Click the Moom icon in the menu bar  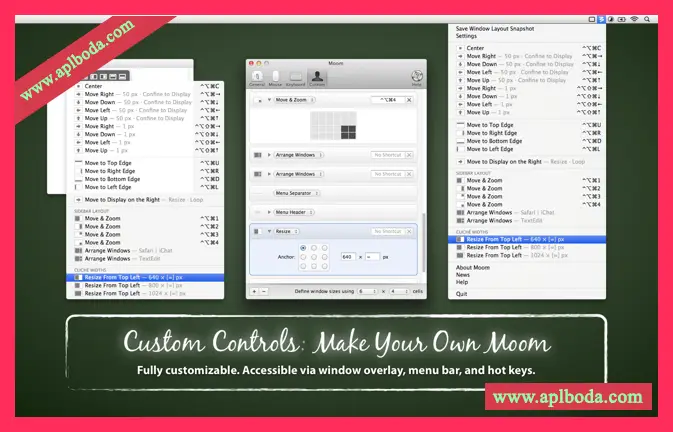tap(601, 19)
